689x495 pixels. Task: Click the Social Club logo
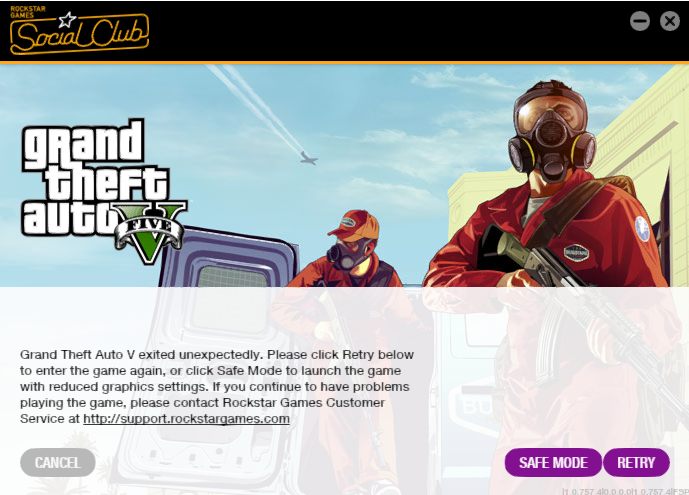coord(79,31)
